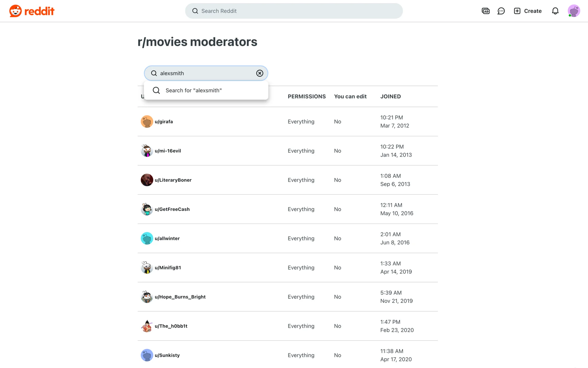The image size is (588, 368).
Task: Click the Create post button
Action: [x=528, y=11]
